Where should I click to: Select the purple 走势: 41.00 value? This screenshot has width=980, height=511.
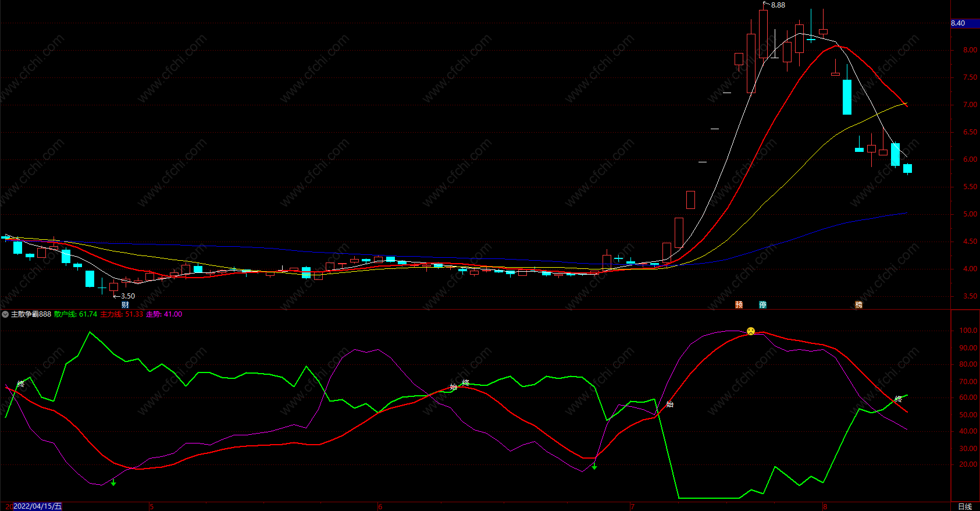(x=164, y=314)
